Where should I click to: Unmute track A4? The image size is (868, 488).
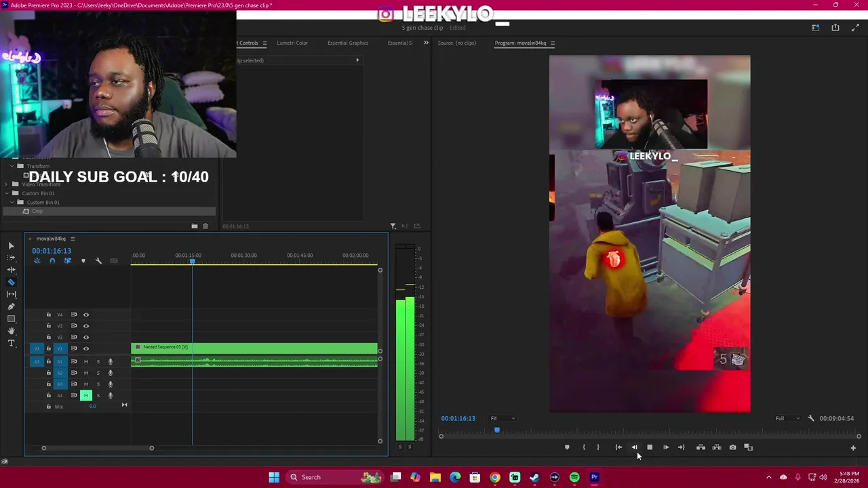coord(85,395)
